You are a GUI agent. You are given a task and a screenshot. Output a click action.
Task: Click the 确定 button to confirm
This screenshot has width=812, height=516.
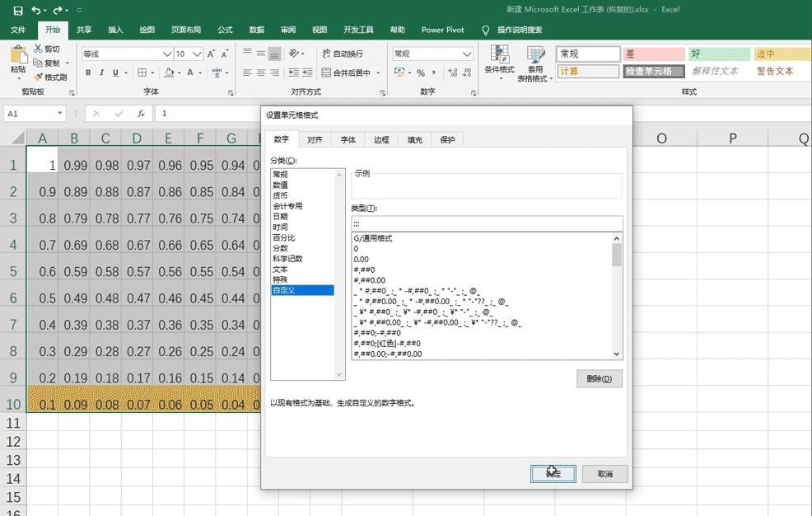point(552,474)
